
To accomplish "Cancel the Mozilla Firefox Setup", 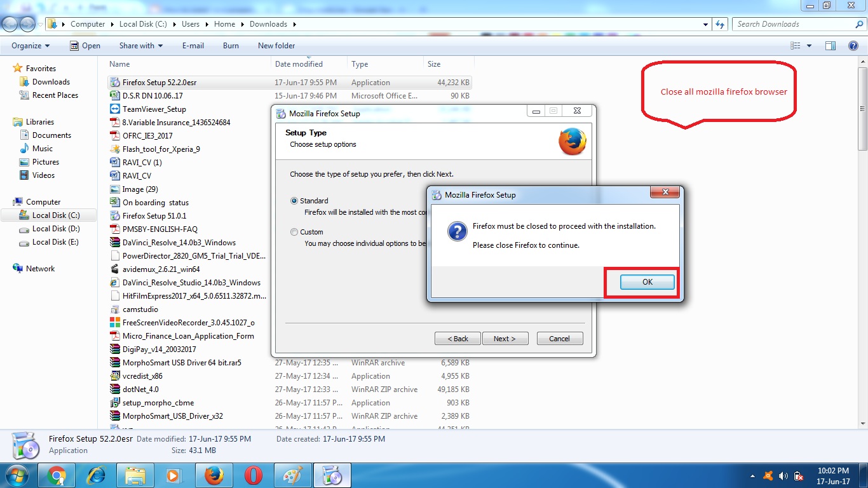I will [x=559, y=338].
